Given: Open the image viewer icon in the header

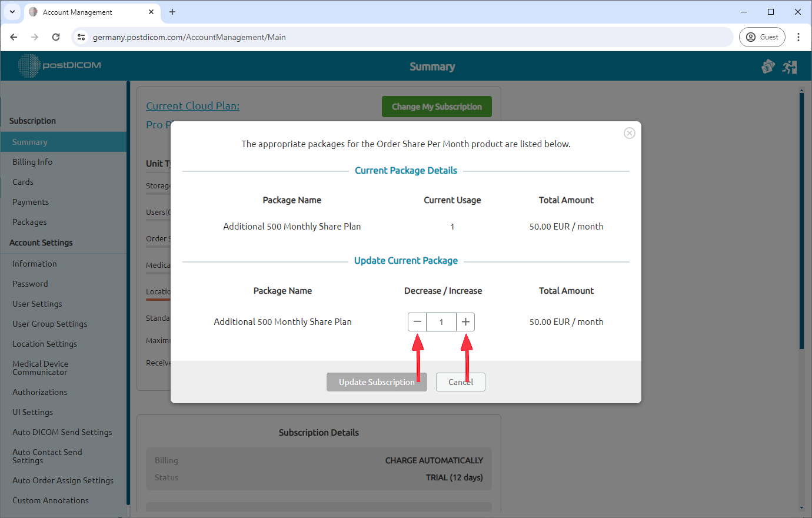Looking at the screenshot, I should (x=768, y=67).
